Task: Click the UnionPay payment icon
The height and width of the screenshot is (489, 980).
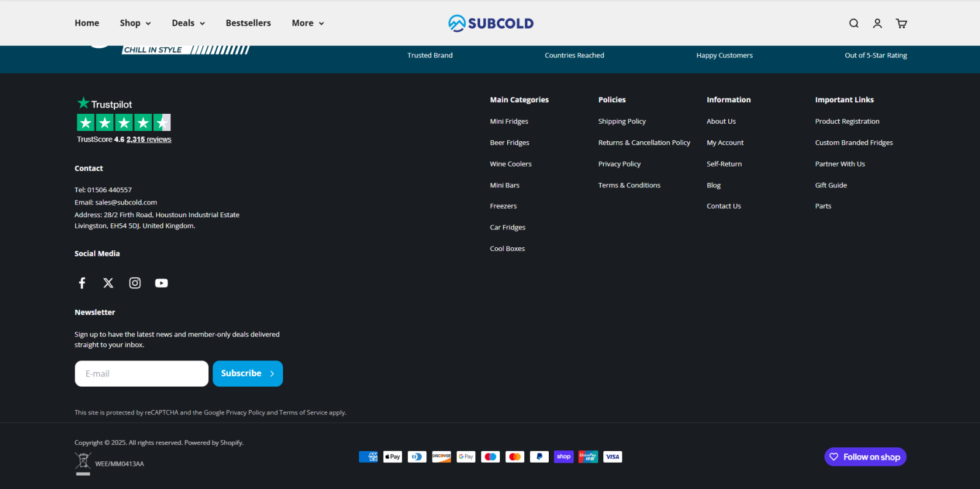Action: [588, 457]
